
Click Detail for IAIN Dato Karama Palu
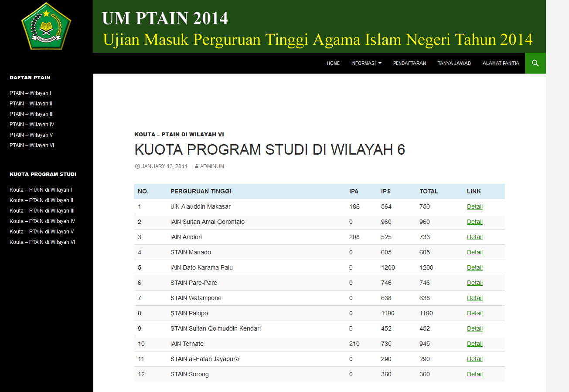474,267
